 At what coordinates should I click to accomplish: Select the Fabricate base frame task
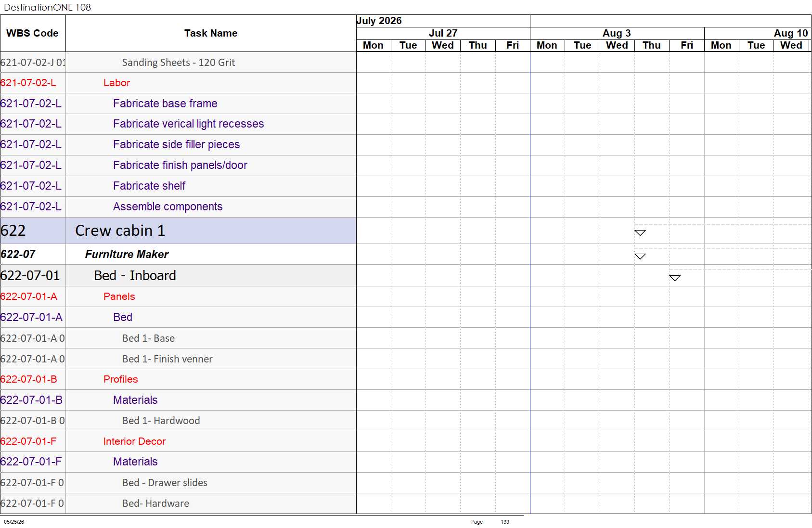click(178, 103)
